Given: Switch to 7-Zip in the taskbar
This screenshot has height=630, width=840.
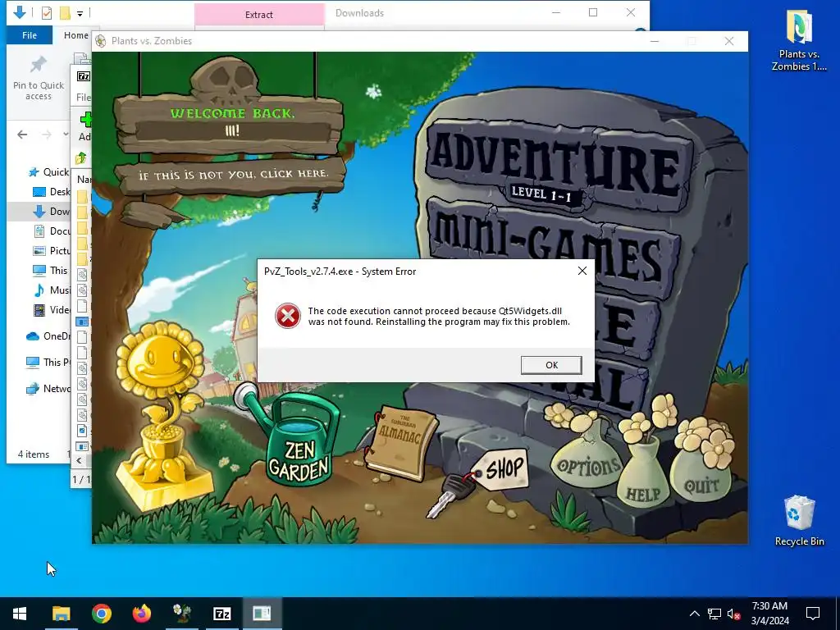Looking at the screenshot, I should [x=221, y=614].
